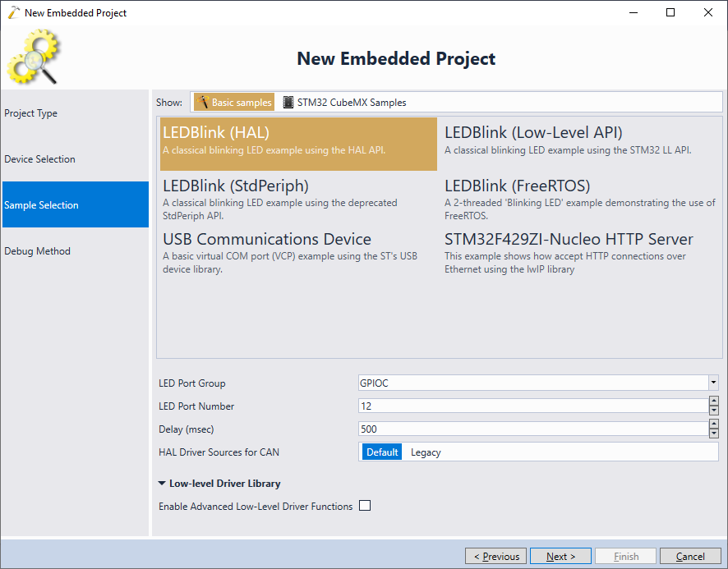The width and height of the screenshot is (728, 569).
Task: Show Basic samples
Action: tap(234, 102)
